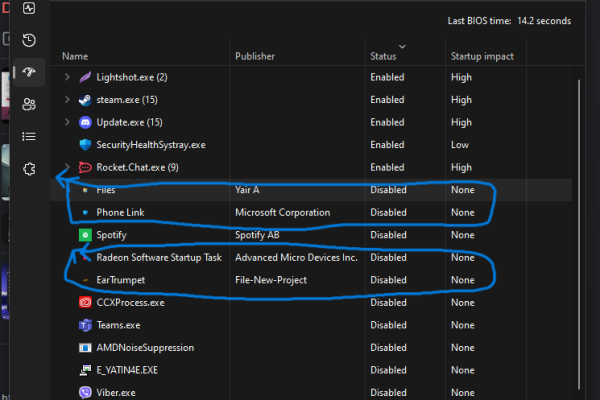Image resolution: width=600 pixels, height=400 pixels.
Task: Click the AMDNoiseSuppression icon
Action: click(x=85, y=348)
